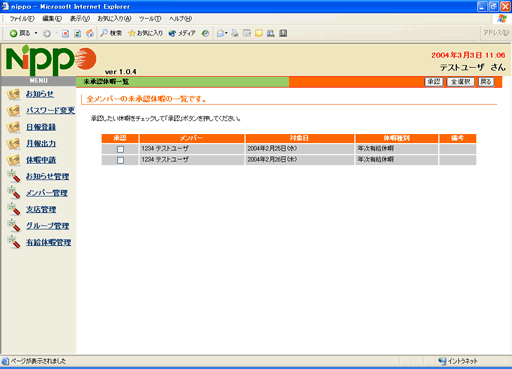The width and height of the screenshot is (512, 369).
Task: Click the Refresh page icon
Action: click(x=78, y=33)
